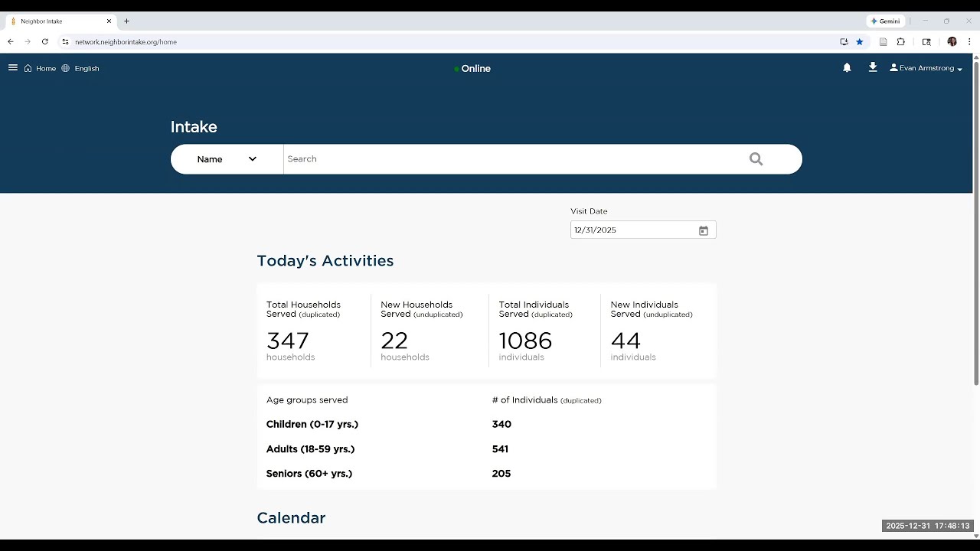Click the Online status indicator
The image size is (980, 551).
coord(472,68)
